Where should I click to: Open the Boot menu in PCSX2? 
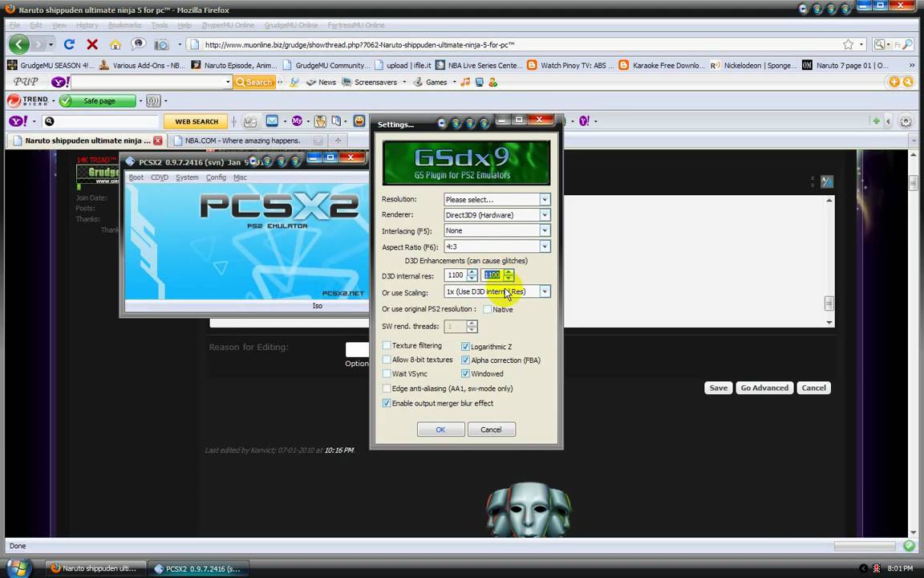pos(136,177)
